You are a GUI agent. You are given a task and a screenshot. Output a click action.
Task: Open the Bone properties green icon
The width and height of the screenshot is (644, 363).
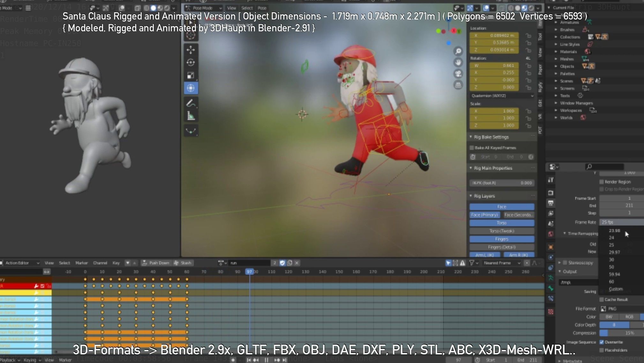coord(551,288)
